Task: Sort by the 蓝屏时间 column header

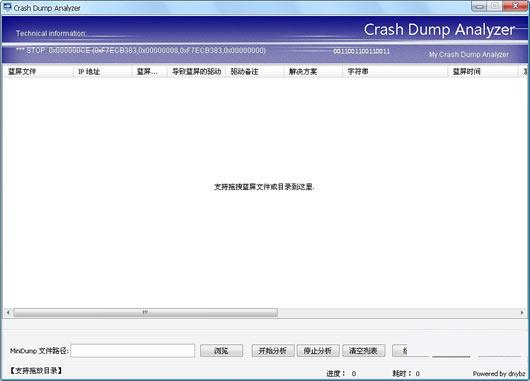Action: tap(483, 72)
